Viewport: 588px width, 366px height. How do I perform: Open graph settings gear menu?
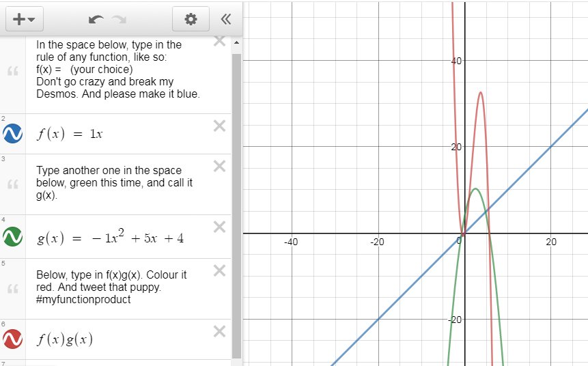(x=191, y=18)
